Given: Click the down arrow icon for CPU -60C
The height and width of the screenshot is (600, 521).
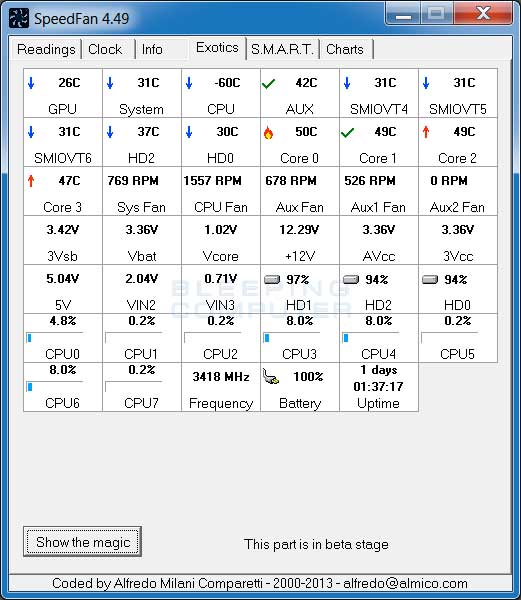Looking at the screenshot, I should pyautogui.click(x=189, y=83).
